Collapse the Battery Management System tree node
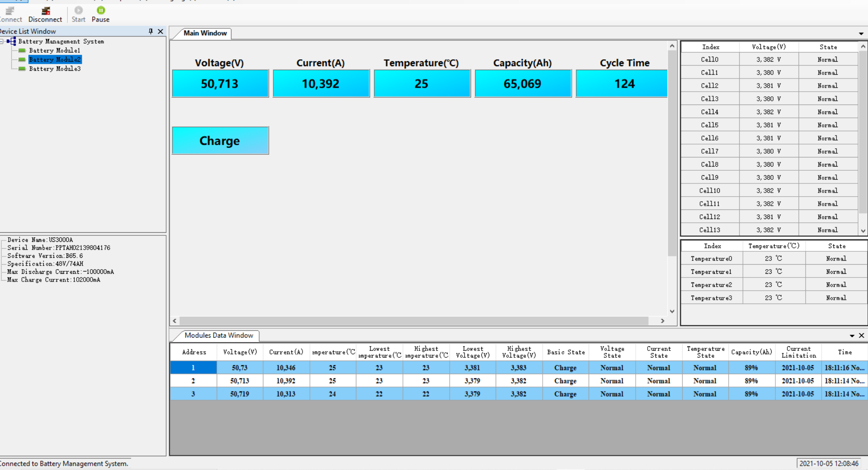The height and width of the screenshot is (470, 868). point(2,41)
